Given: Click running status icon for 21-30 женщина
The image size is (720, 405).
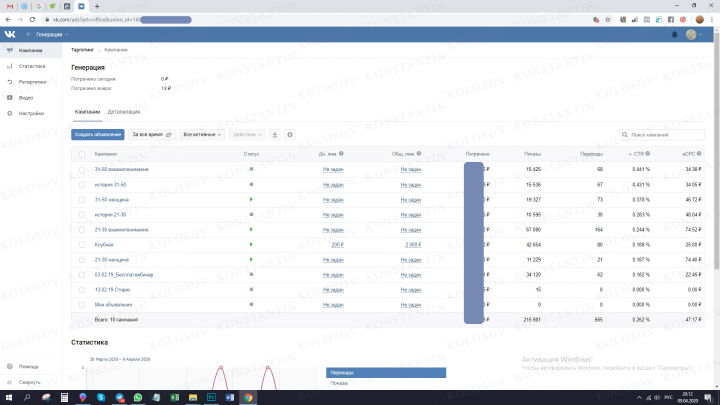Looking at the screenshot, I should click(251, 259).
